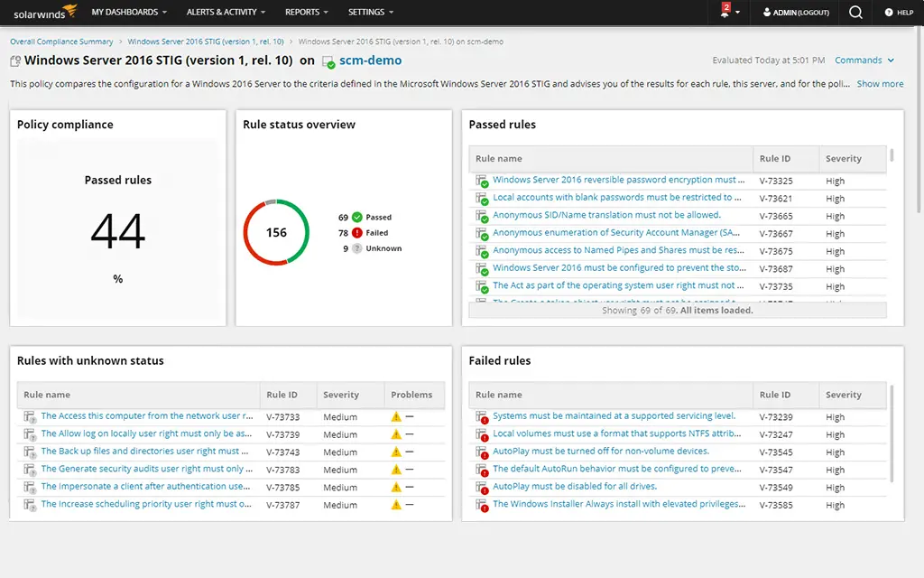Click the SolarWinds logo

tap(45, 11)
